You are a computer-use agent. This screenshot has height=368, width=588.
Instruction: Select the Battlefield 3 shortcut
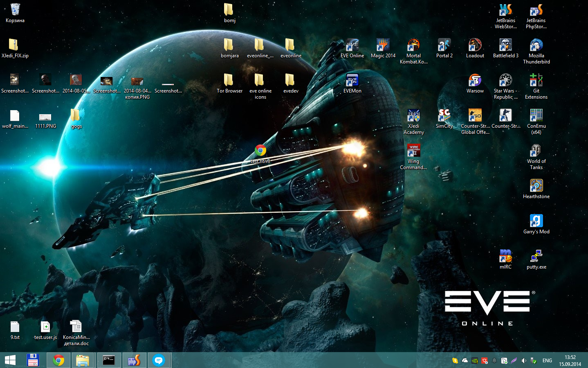pos(505,48)
